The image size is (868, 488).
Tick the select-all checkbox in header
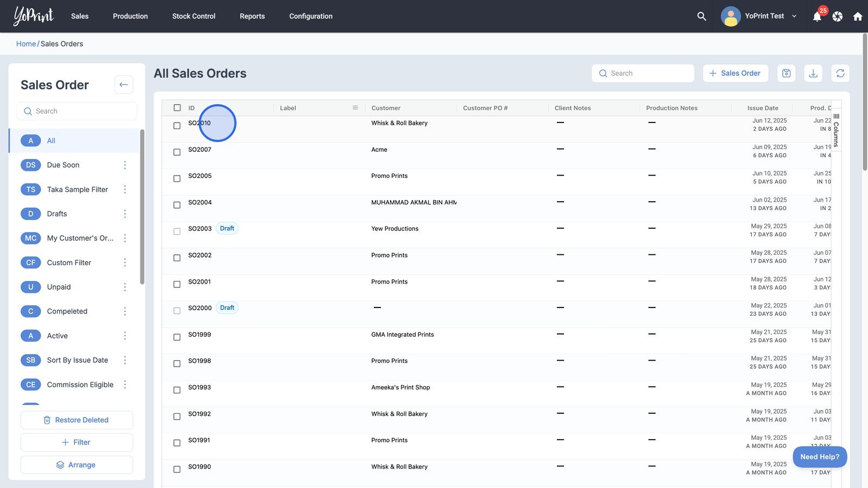pyautogui.click(x=177, y=108)
